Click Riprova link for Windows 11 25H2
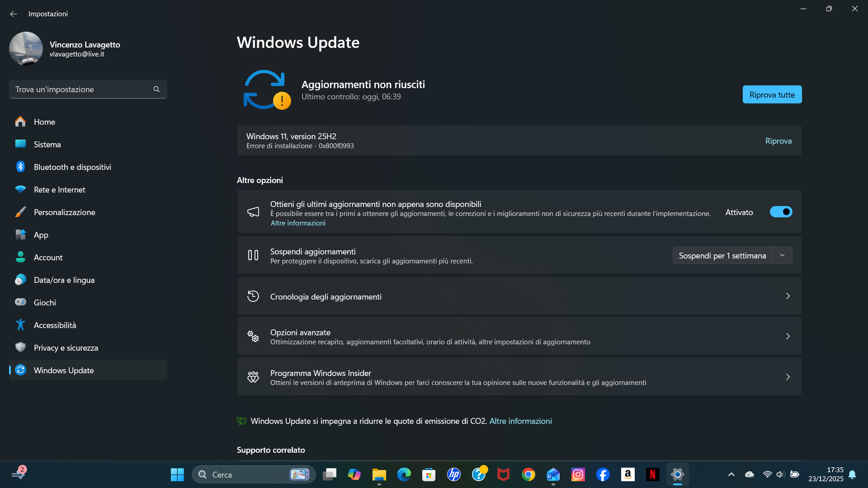 pyautogui.click(x=778, y=141)
